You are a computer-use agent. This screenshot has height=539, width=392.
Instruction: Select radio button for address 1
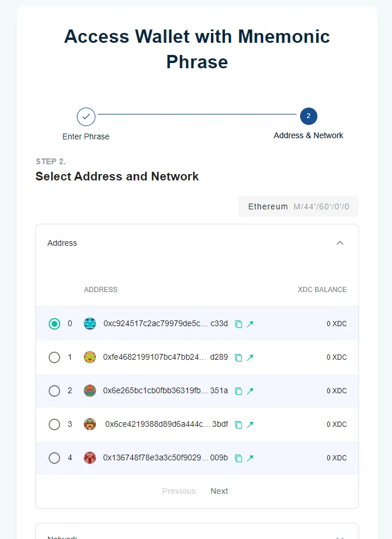pyautogui.click(x=54, y=357)
